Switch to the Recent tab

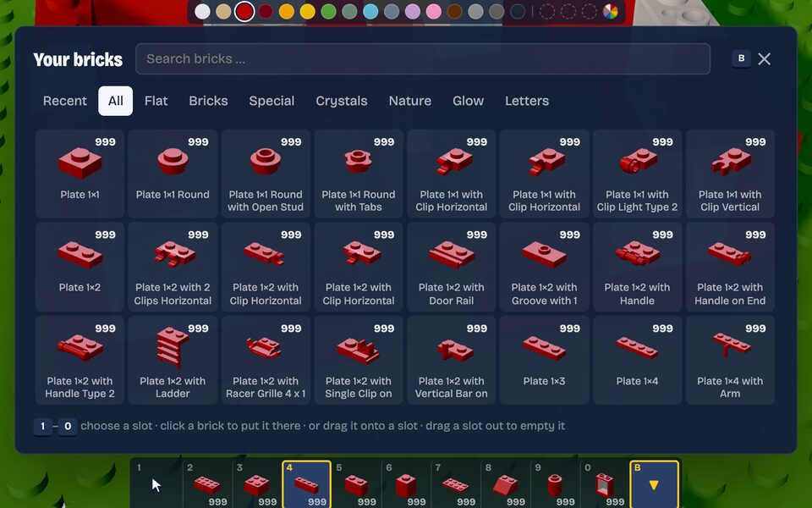(65, 101)
